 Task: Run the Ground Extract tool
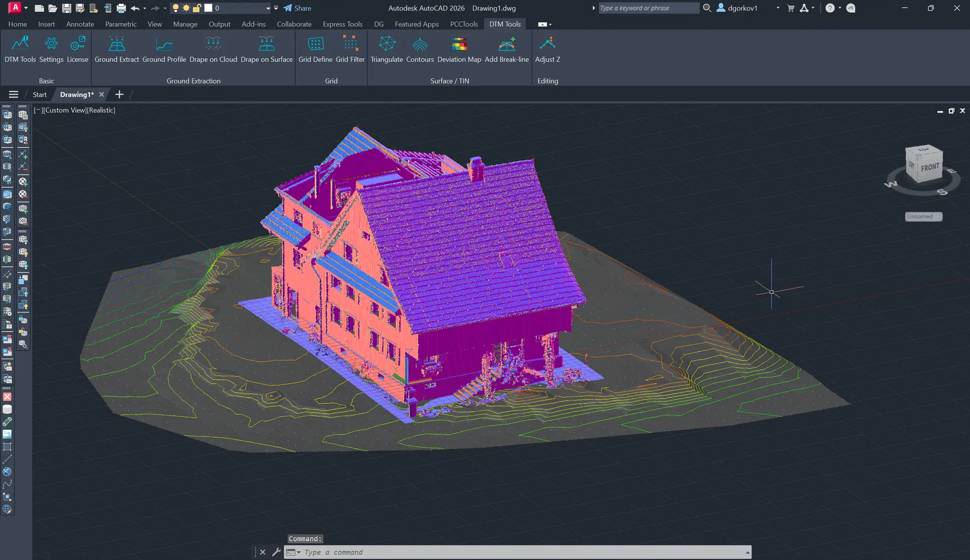tap(117, 49)
